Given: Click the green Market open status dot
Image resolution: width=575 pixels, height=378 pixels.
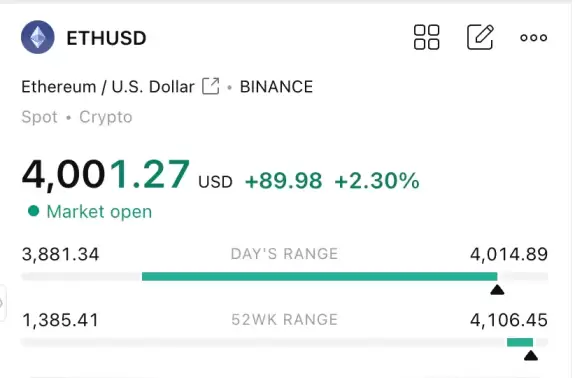Looking at the screenshot, I should (33, 211).
